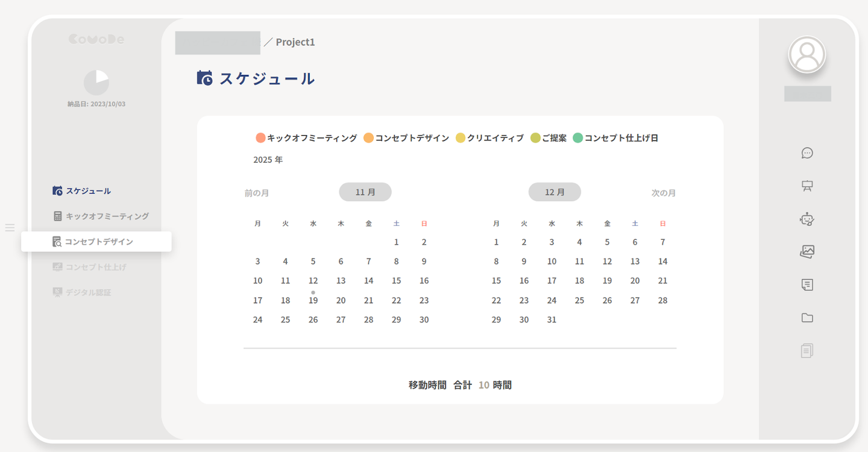
Task: Open the notes document icon
Action: click(x=807, y=284)
